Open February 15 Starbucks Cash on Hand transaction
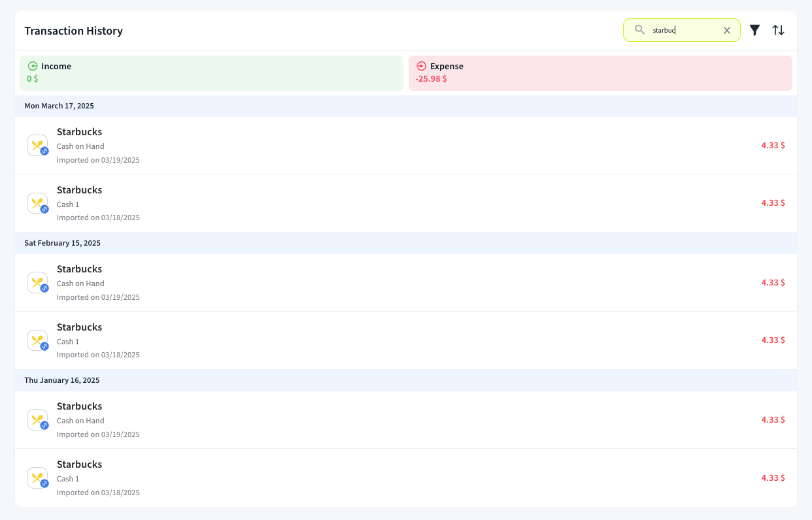 406,282
